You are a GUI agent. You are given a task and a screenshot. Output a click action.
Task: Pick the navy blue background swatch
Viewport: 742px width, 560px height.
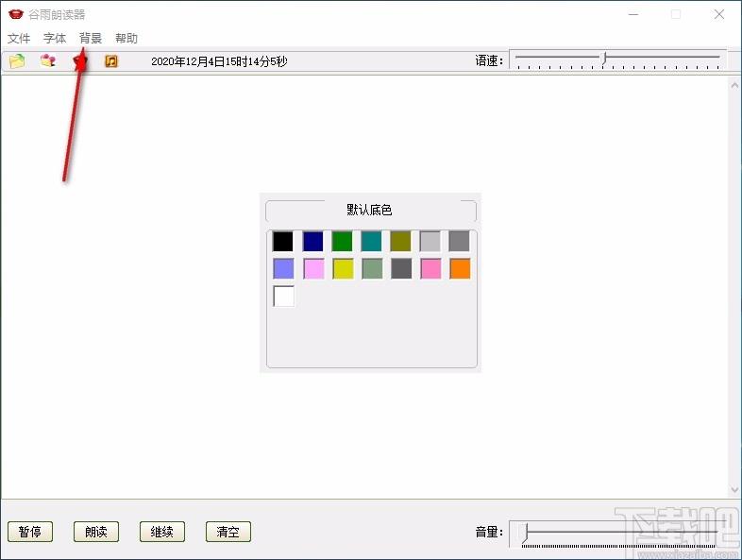coord(312,241)
